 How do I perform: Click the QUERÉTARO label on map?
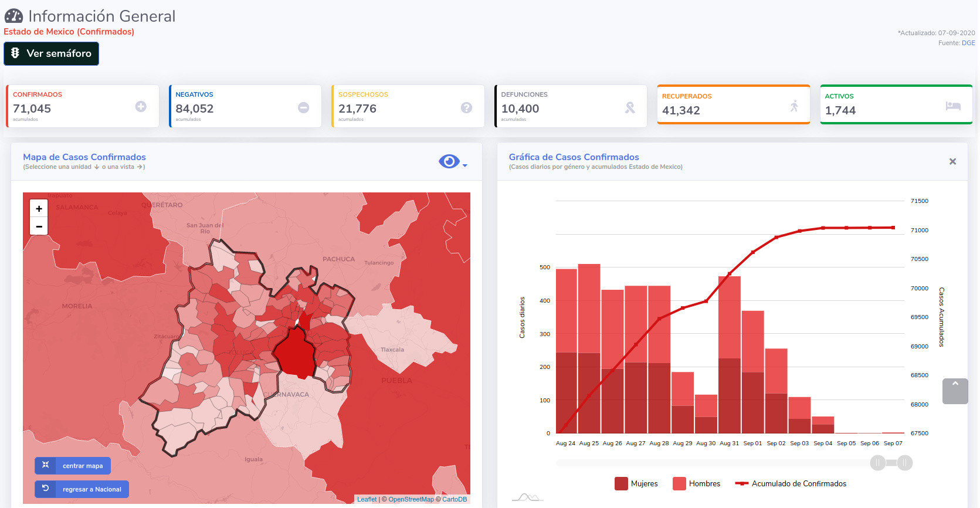tap(162, 205)
